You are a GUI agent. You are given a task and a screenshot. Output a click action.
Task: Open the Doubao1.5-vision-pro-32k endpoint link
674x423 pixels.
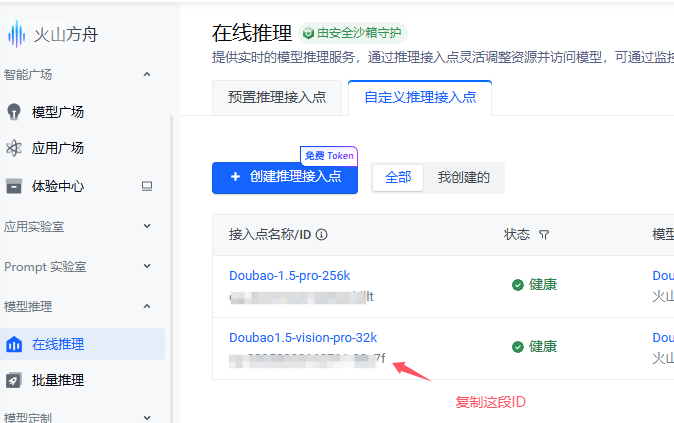303,337
